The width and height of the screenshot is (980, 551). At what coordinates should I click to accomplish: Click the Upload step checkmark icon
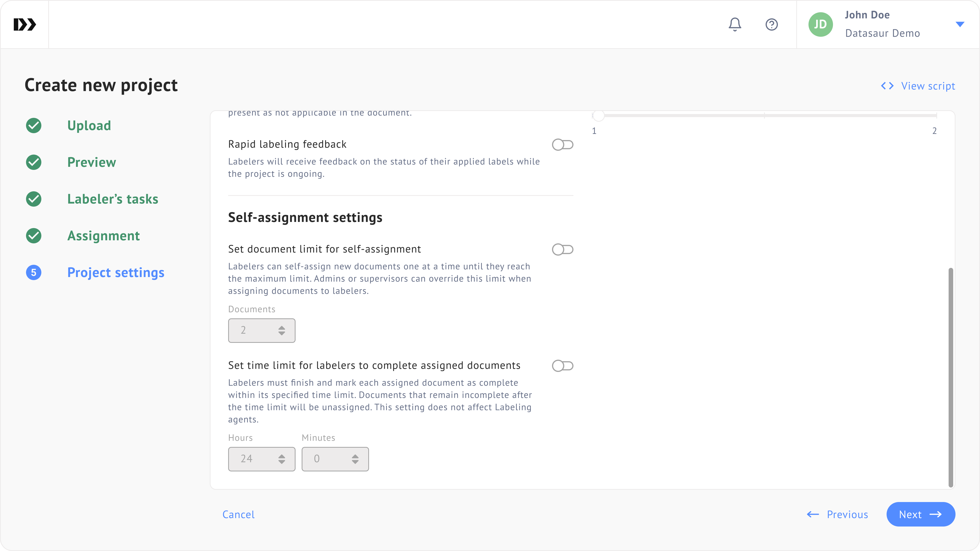34,126
